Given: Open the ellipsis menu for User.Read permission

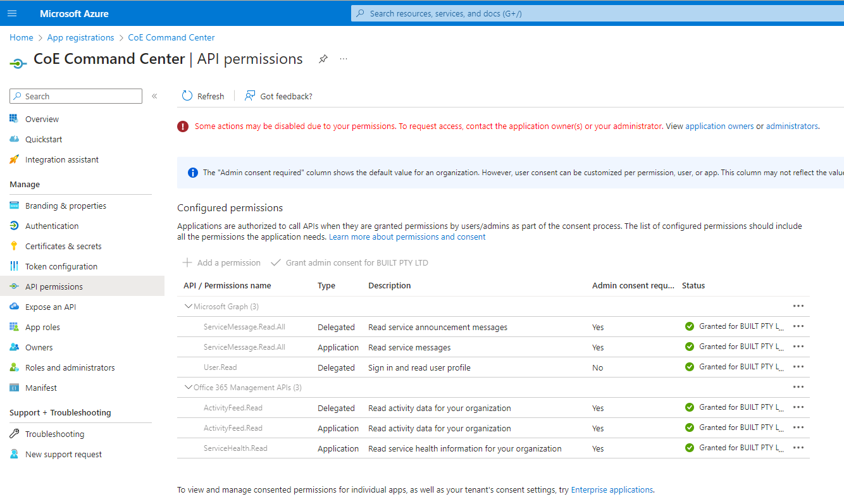Looking at the screenshot, I should [x=798, y=367].
